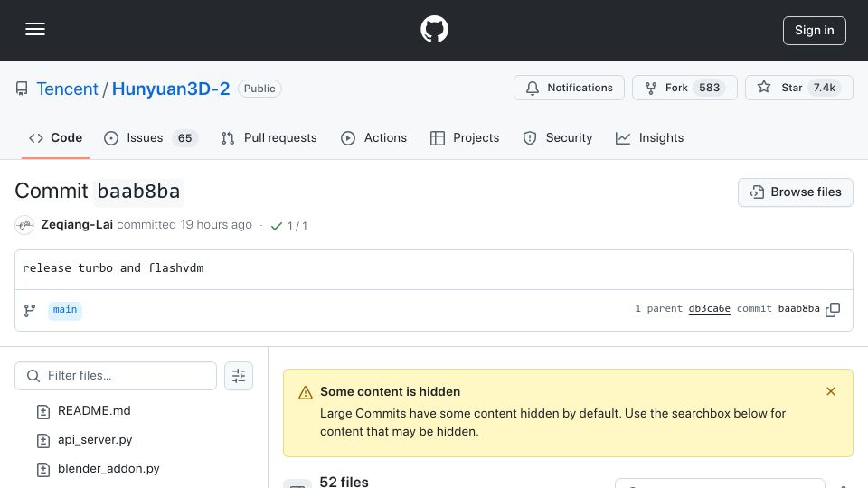
Task: Click the Sign in button
Action: pos(815,31)
